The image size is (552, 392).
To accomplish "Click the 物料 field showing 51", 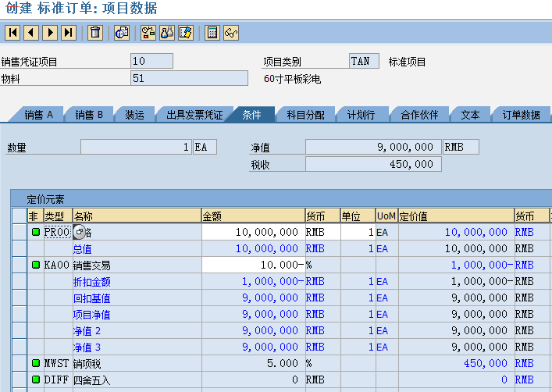I will tap(189, 78).
